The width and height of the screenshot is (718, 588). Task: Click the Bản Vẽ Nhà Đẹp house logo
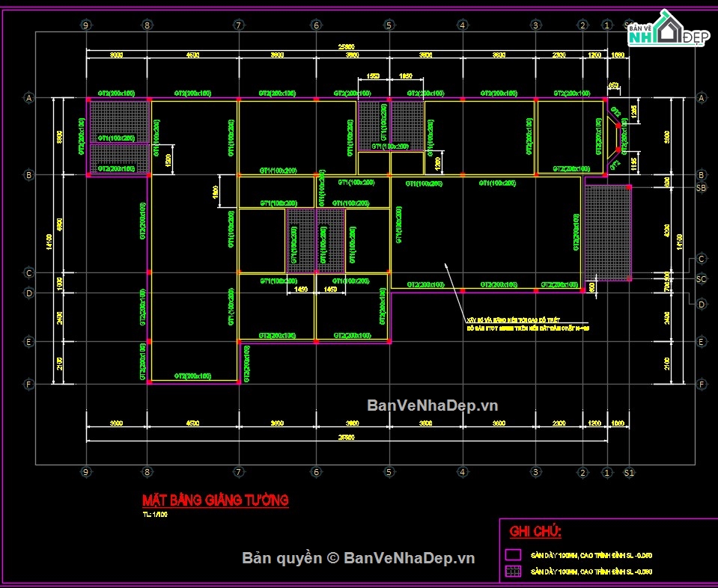(669, 29)
